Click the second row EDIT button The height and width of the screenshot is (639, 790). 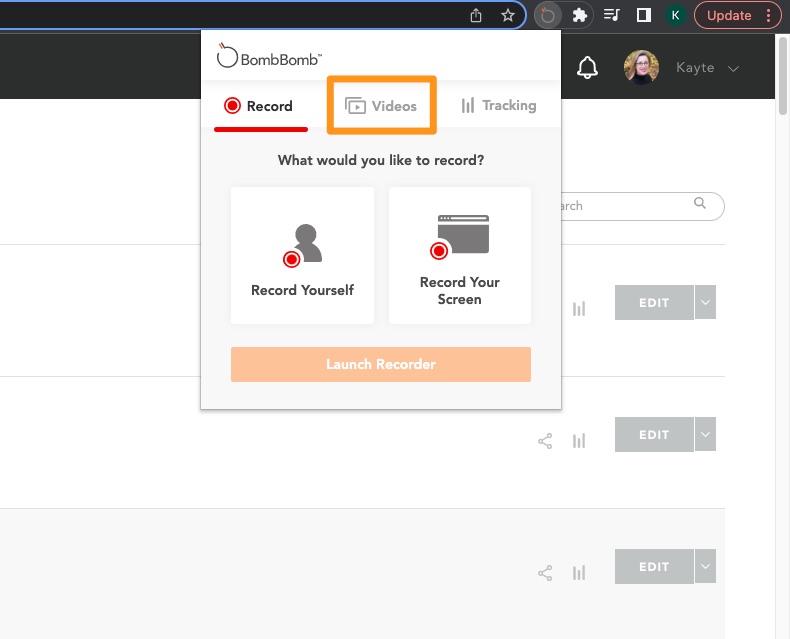tap(654, 434)
